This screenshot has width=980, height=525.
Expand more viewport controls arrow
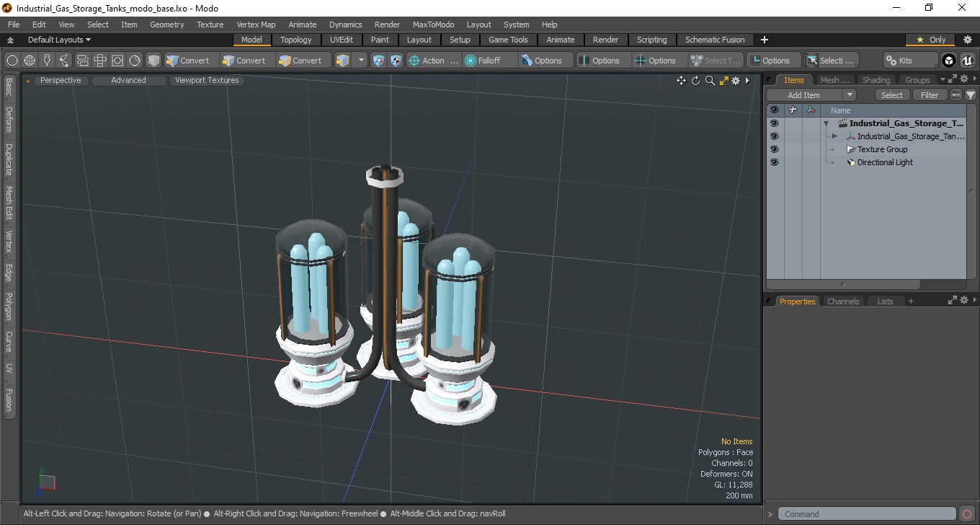coord(747,81)
